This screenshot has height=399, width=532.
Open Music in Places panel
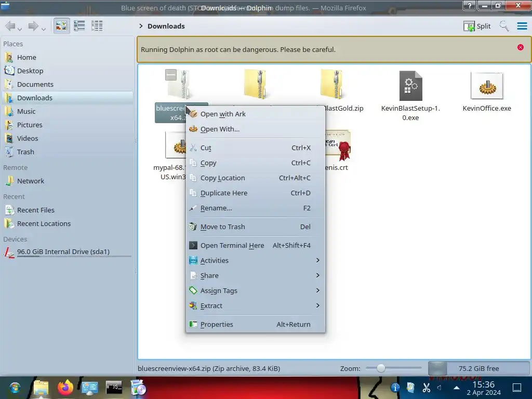(68, 111)
